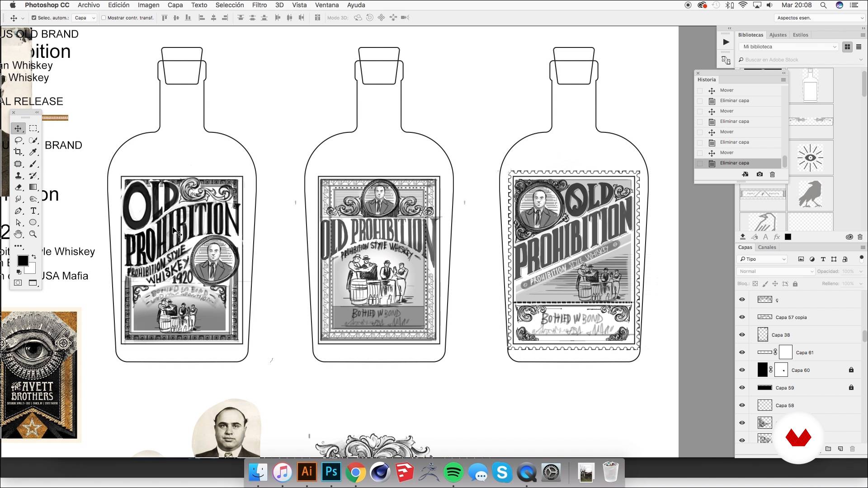Switch to the Ajustes tab
This screenshot has width=868, height=488.
[778, 35]
